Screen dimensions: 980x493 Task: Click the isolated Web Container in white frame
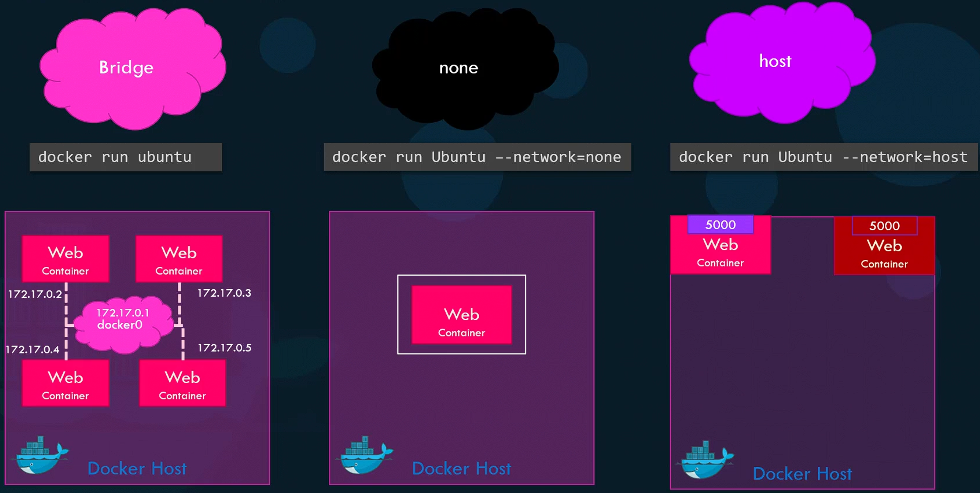coord(462,315)
